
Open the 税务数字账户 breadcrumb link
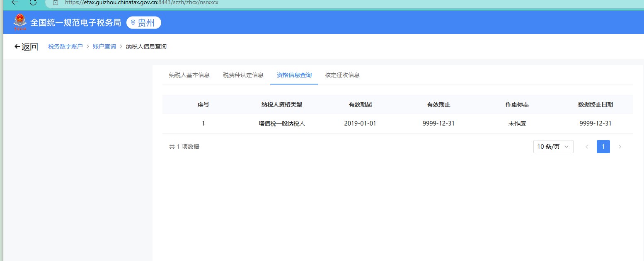pyautogui.click(x=65, y=47)
